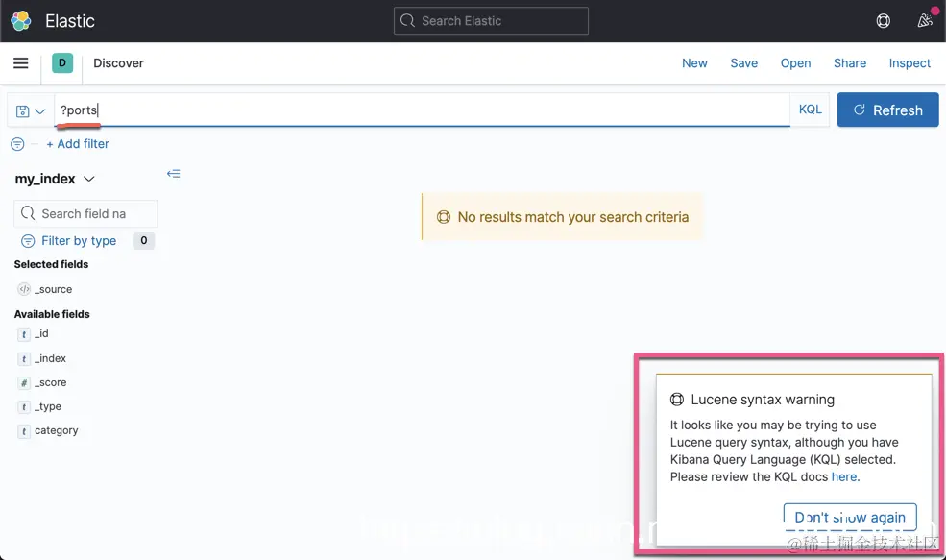This screenshot has width=946, height=560.
Task: Click Save in top menu
Action: pos(744,62)
